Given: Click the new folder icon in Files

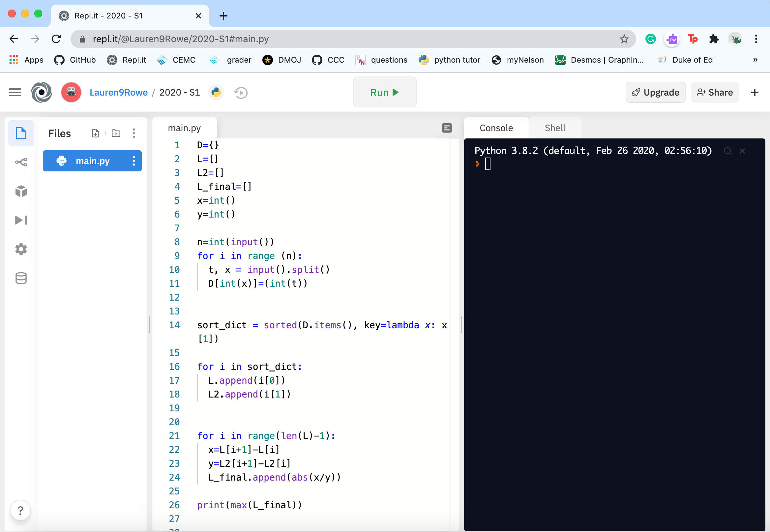Looking at the screenshot, I should click(116, 133).
